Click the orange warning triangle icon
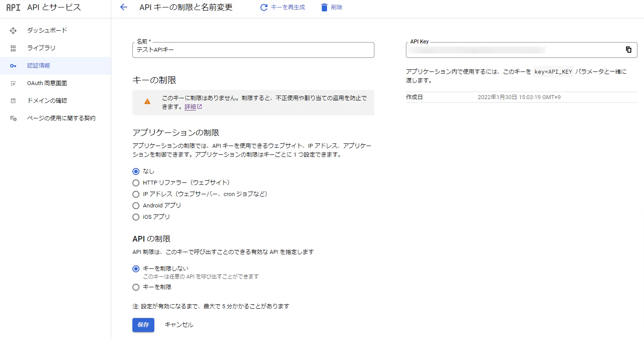Image resolution: width=644 pixels, height=339 pixels. coord(147,101)
